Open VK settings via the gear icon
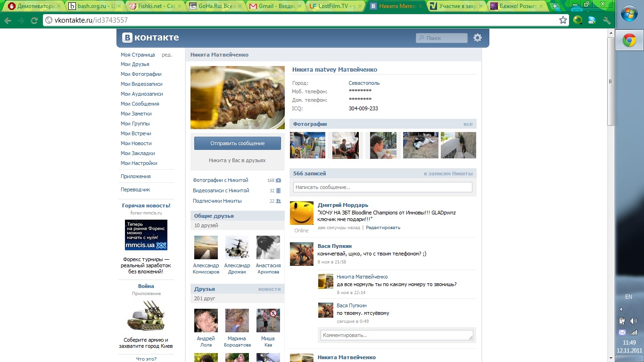This screenshot has width=644, height=362. (x=478, y=38)
